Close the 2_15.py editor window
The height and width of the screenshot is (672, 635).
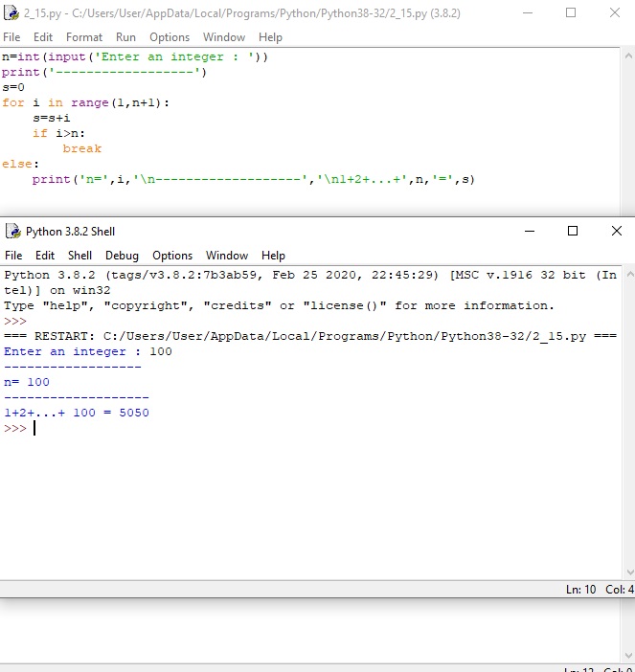[615, 12]
